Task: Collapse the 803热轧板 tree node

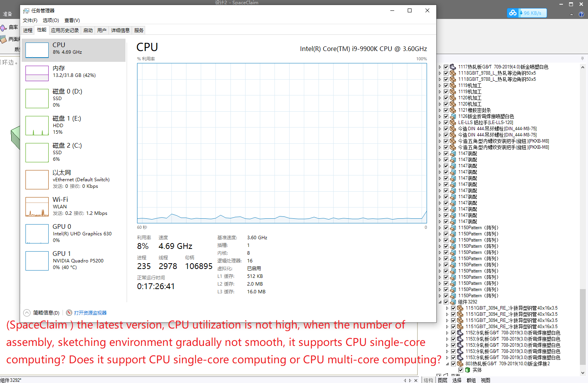Action: point(447,364)
